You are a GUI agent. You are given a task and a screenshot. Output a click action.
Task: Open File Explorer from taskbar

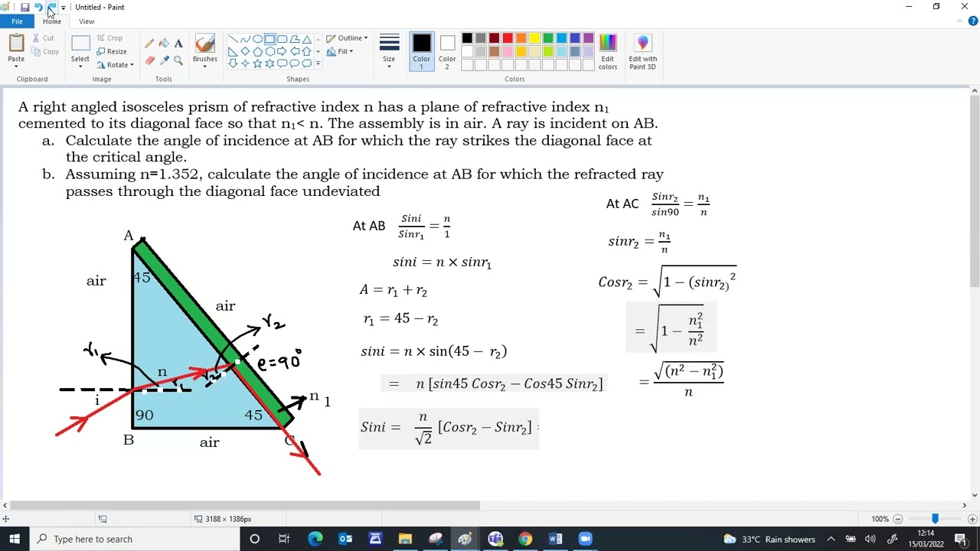[405, 539]
